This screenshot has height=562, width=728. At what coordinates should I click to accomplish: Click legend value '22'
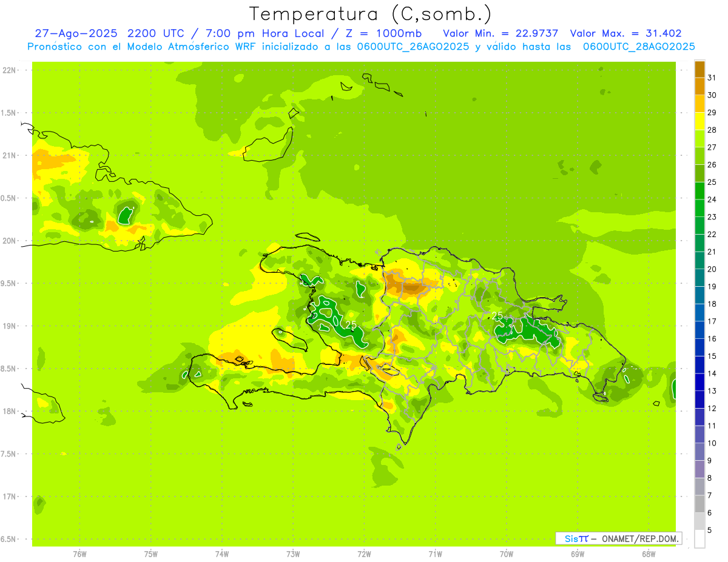[x=712, y=234]
